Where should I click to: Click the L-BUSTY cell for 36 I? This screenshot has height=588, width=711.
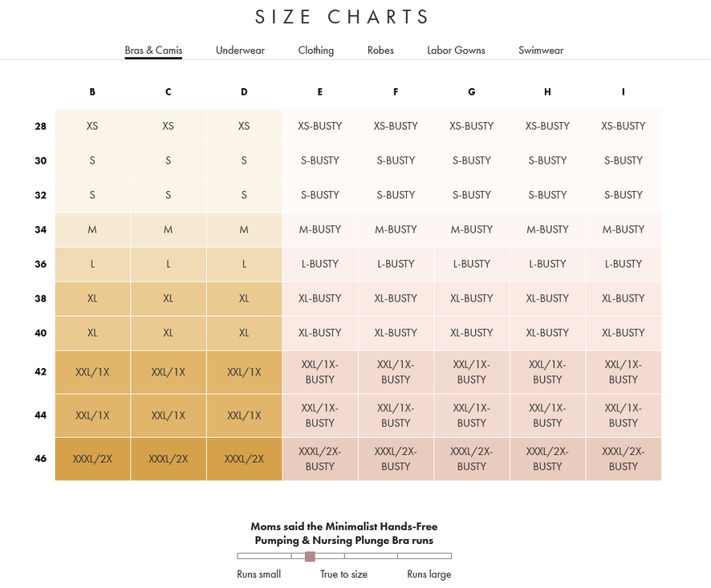point(623,264)
